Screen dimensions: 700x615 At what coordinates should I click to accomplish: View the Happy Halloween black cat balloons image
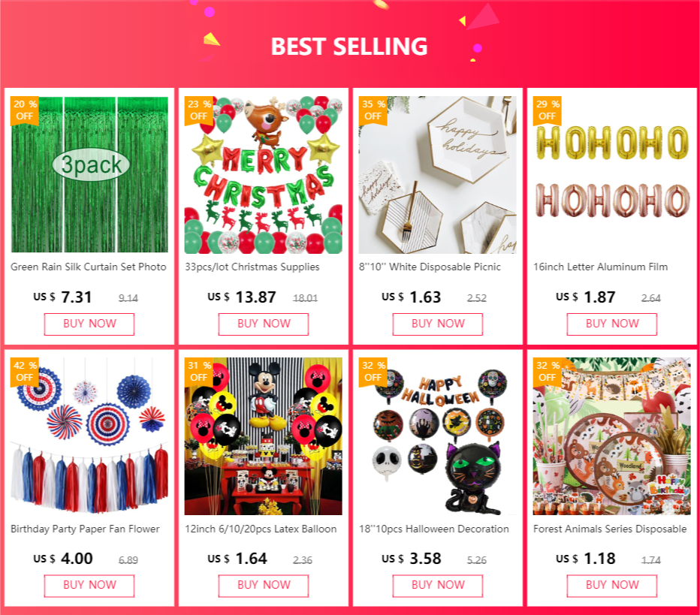437,436
